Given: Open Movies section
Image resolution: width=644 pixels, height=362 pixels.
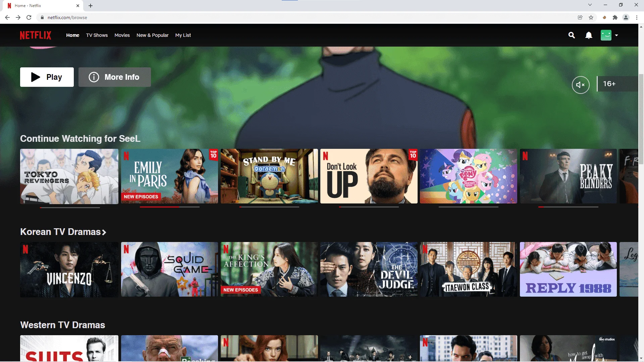Looking at the screenshot, I should [122, 35].
